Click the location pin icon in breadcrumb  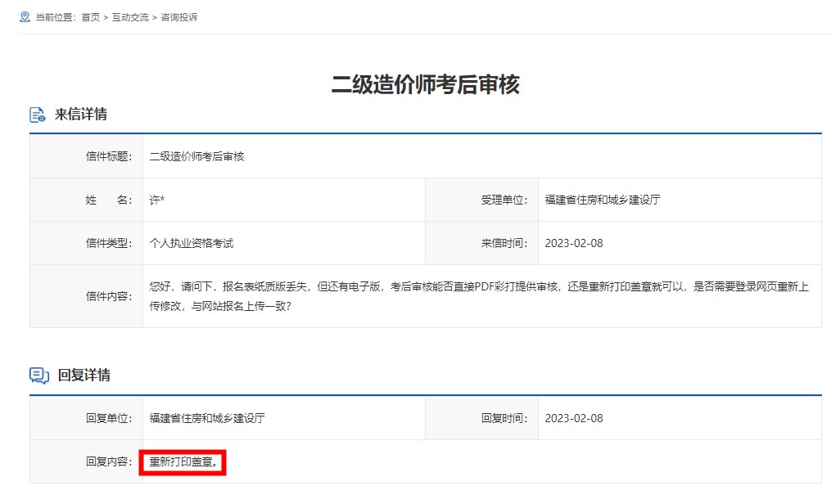[x=25, y=16]
